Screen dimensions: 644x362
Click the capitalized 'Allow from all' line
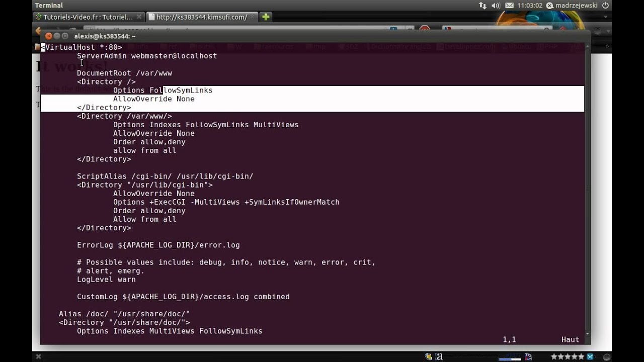(144, 219)
